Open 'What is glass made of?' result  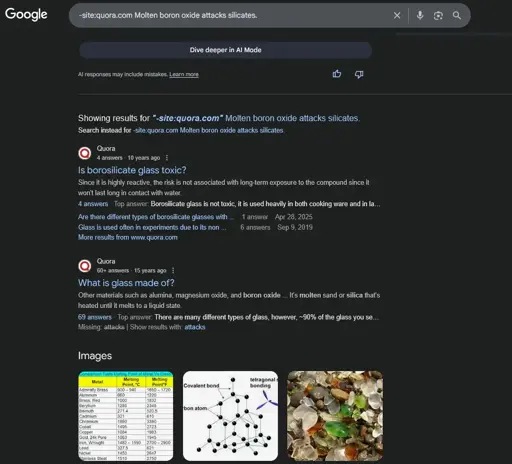126,283
